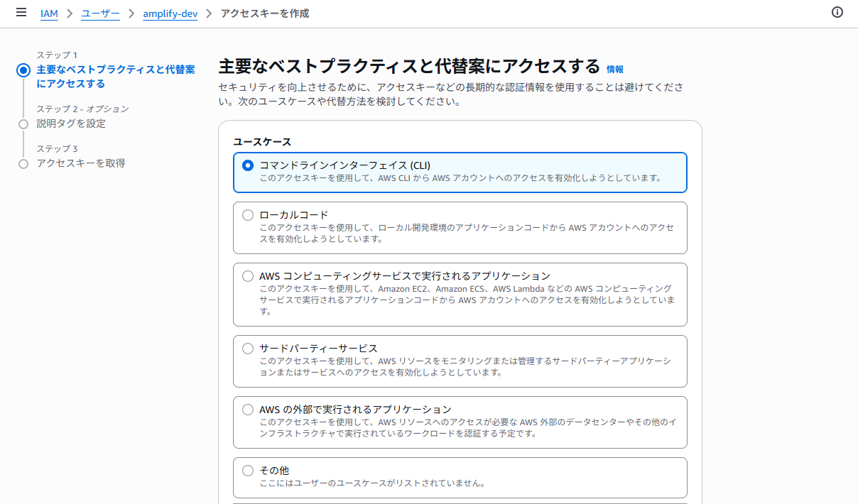Click the アクセスキーを作成 breadcrumb text
The width and height of the screenshot is (858, 504).
[x=265, y=13]
